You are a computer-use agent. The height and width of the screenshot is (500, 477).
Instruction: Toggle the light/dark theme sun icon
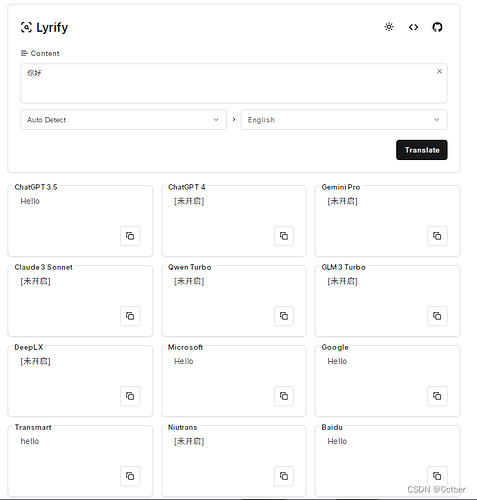(389, 27)
